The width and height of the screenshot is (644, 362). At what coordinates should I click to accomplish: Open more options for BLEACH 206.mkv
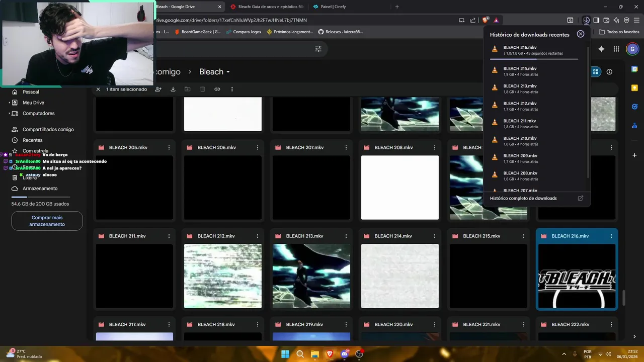tap(258, 147)
